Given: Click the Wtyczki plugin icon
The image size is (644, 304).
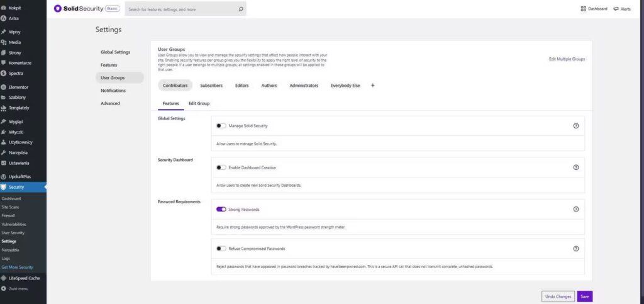Looking at the screenshot, I should [3, 132].
